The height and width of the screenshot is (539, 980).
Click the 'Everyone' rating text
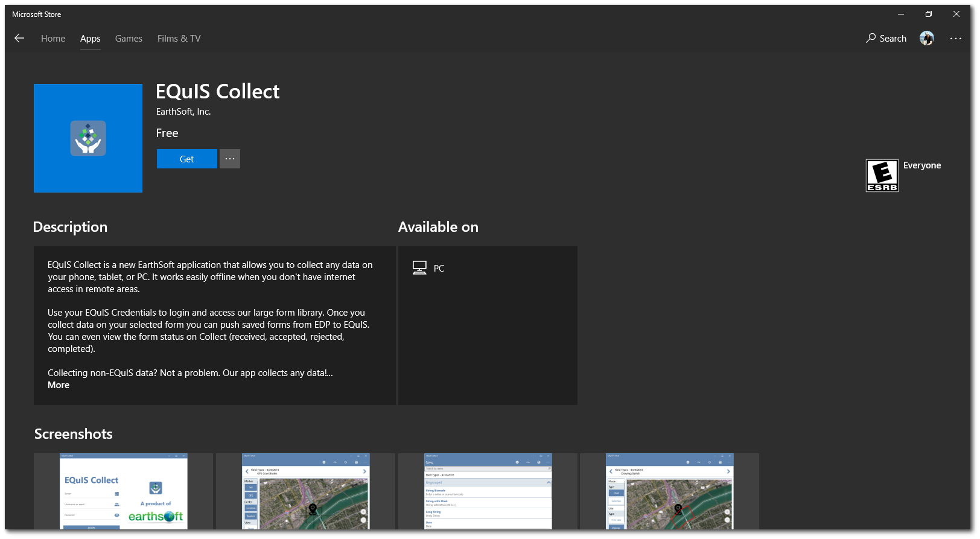922,165
